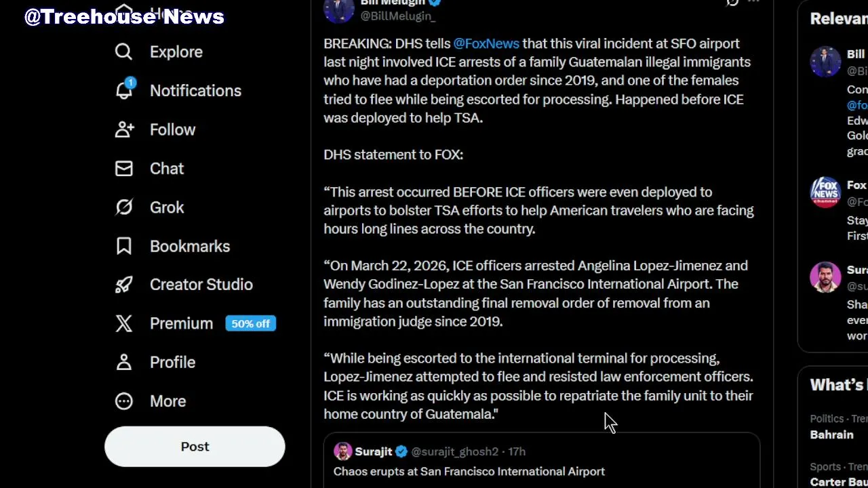Open the Carter Bau sports trend
This screenshot has height=488, width=868.
coord(838,482)
